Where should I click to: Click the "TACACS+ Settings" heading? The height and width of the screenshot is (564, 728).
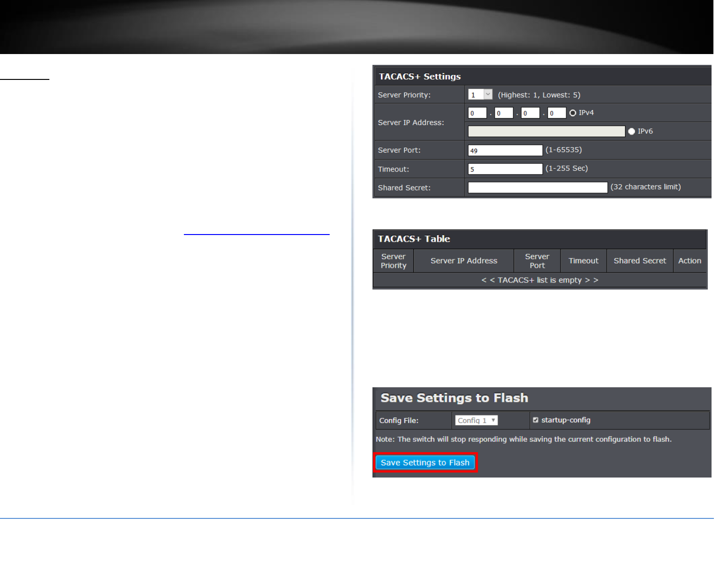pos(419,76)
